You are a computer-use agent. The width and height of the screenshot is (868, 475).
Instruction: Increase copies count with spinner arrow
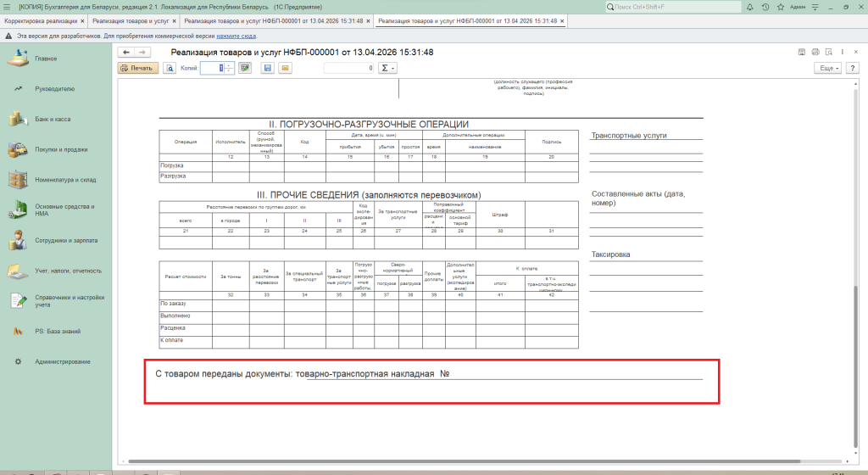[229, 65]
